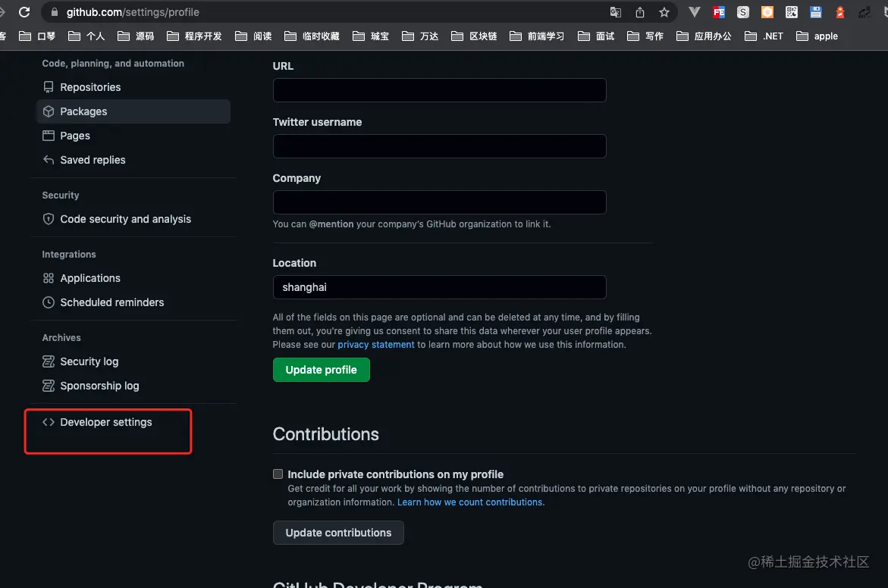The height and width of the screenshot is (588, 888).
Task: Open Scheduled reminders in sidebar
Action: (133, 303)
